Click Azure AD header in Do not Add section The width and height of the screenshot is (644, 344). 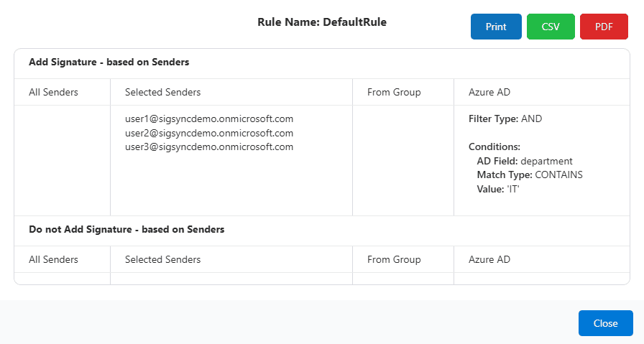(489, 259)
